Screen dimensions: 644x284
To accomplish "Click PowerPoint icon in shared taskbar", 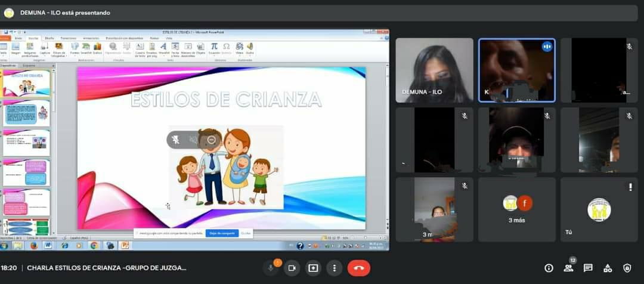I will pyautogui.click(x=124, y=246).
